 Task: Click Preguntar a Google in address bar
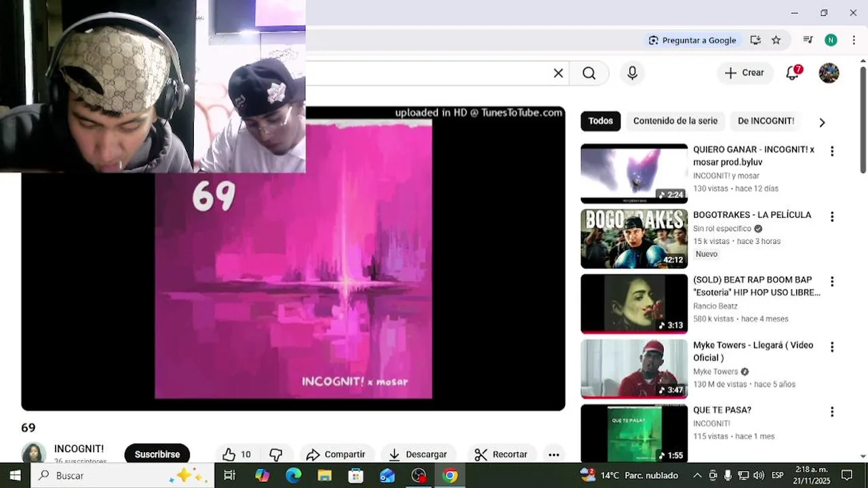pos(692,40)
